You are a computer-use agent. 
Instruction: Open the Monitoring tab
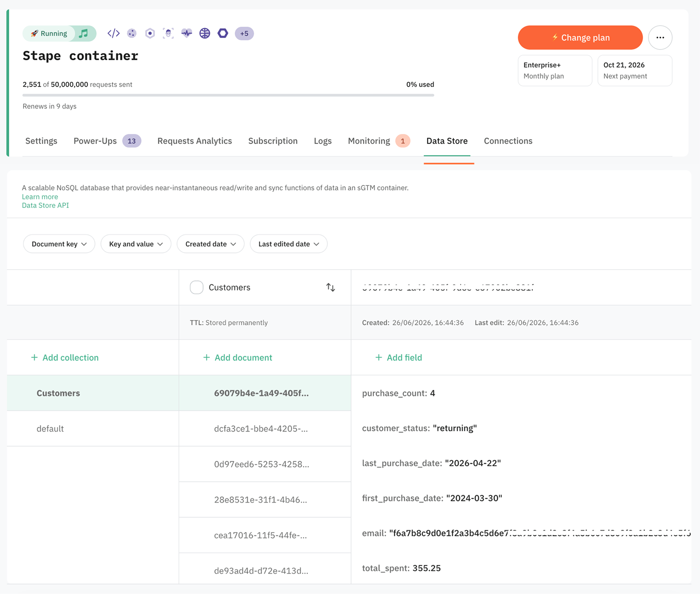(x=379, y=141)
